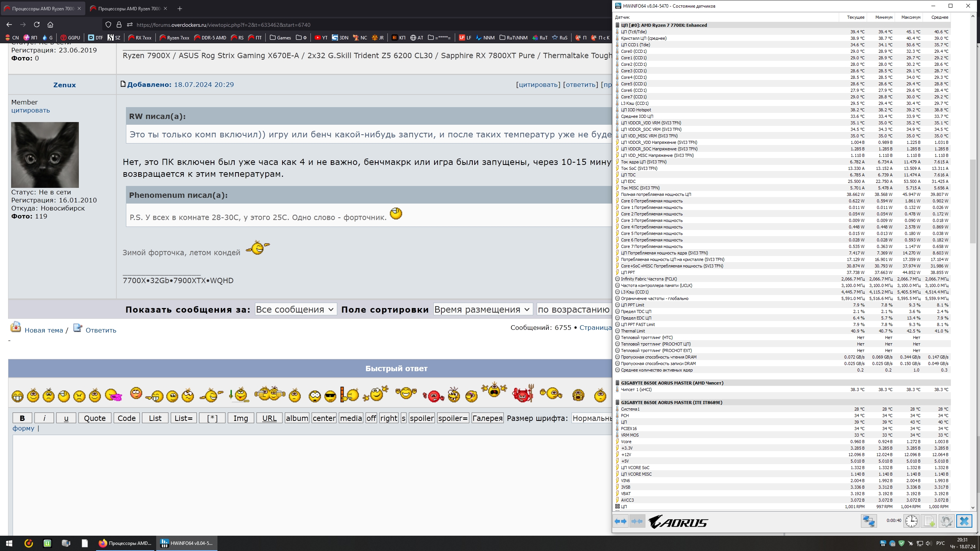Screen dimensions: 980x551
Task: Click the Firefox reload page icon
Action: [x=37, y=24]
